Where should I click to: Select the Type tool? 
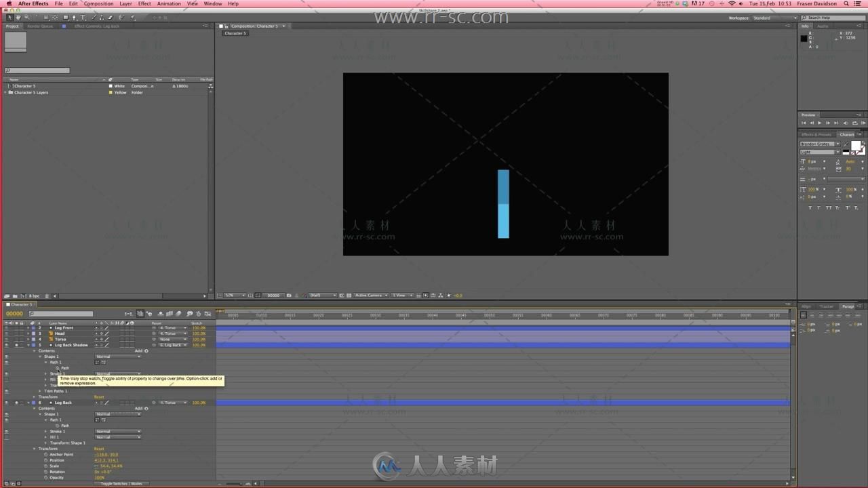pos(83,18)
